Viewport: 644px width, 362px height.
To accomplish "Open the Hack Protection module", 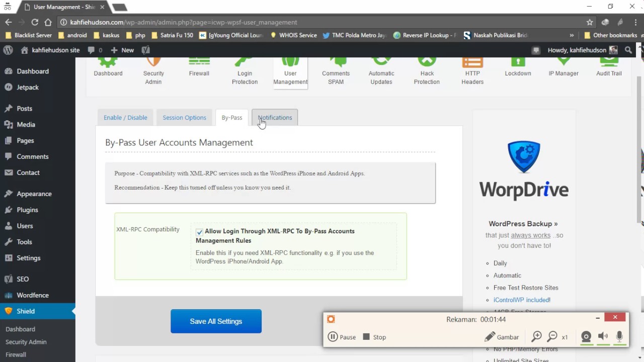I will pyautogui.click(x=427, y=71).
